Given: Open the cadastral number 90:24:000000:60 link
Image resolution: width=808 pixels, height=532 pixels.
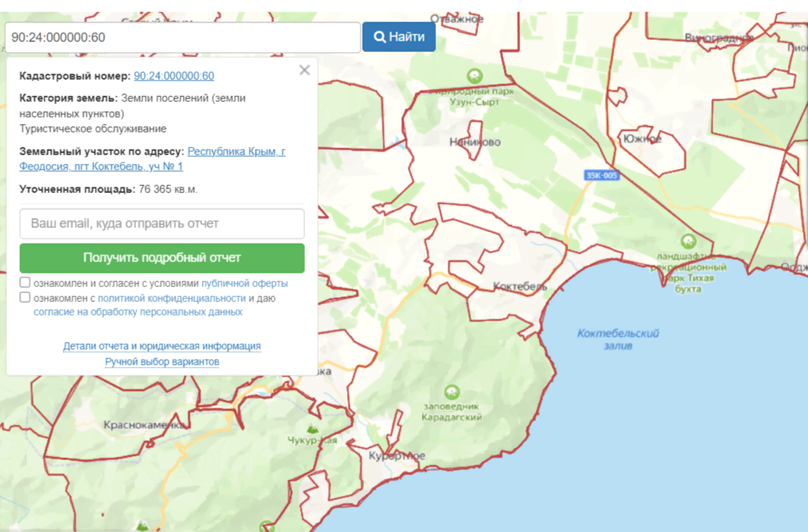Looking at the screenshot, I should click(174, 76).
